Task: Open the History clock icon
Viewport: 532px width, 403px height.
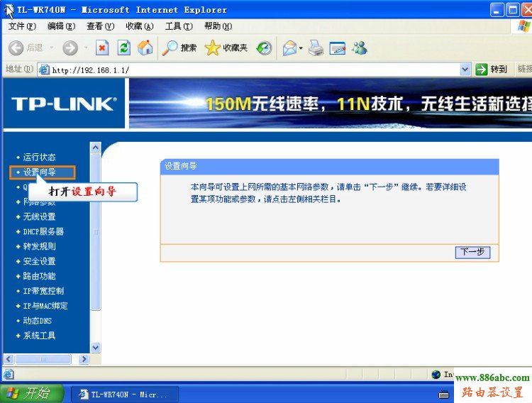Action: click(x=265, y=48)
